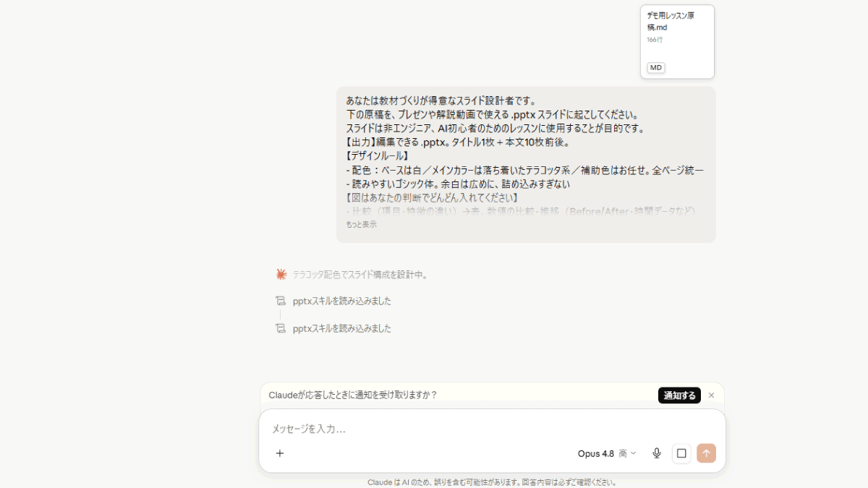Dismiss the notification prompt with X
The height and width of the screenshot is (488, 868).
[x=711, y=395]
